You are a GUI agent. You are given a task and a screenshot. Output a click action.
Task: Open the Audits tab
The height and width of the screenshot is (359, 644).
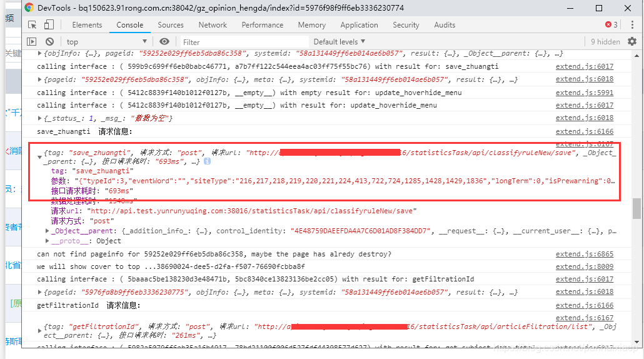[445, 25]
